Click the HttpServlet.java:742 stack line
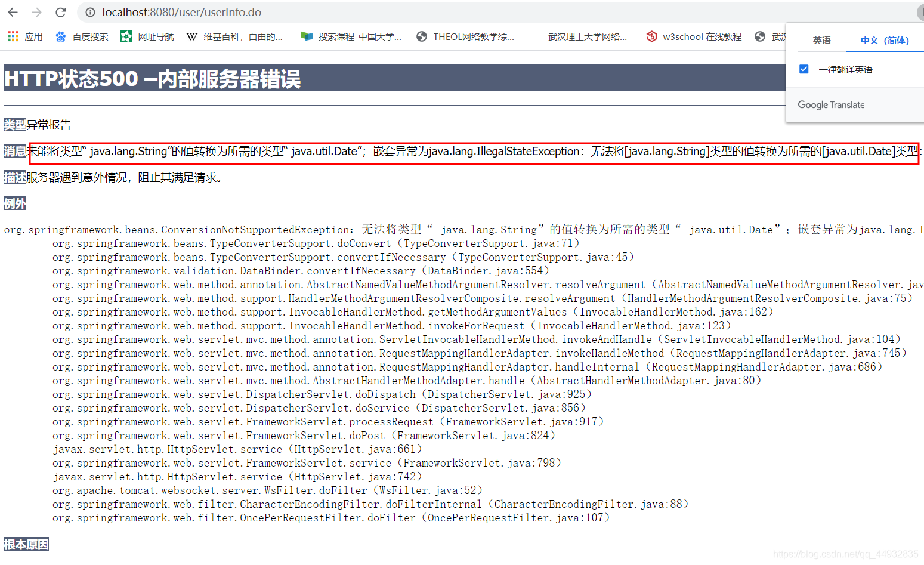 pos(237,477)
